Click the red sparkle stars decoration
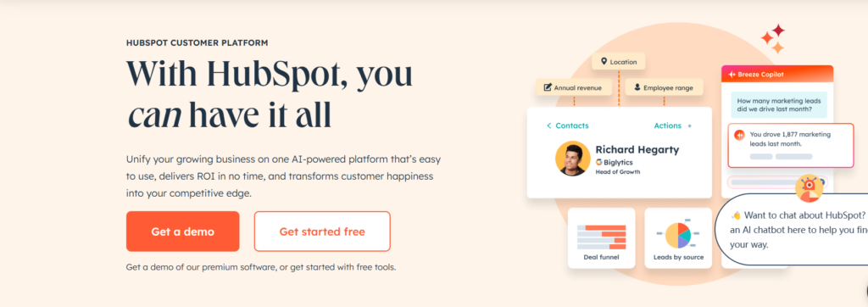The width and height of the screenshot is (868, 307). tap(773, 39)
